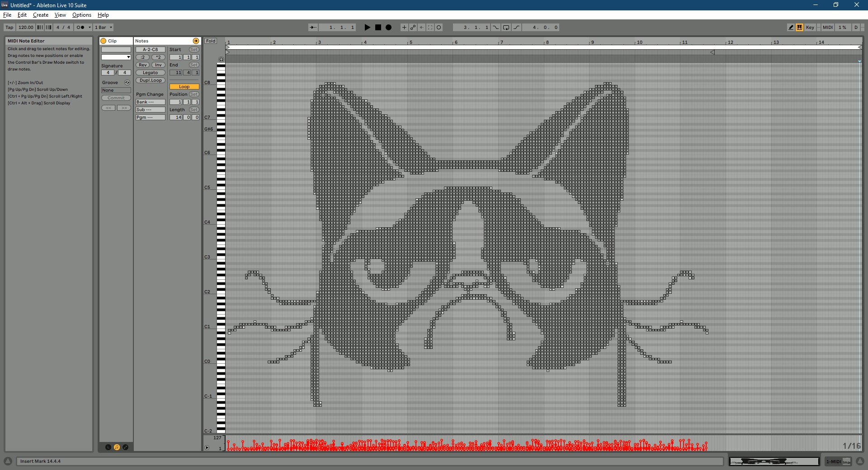The width and height of the screenshot is (868, 470).
Task: Toggle Draw Mode pencil icon
Action: pyautogui.click(x=791, y=28)
